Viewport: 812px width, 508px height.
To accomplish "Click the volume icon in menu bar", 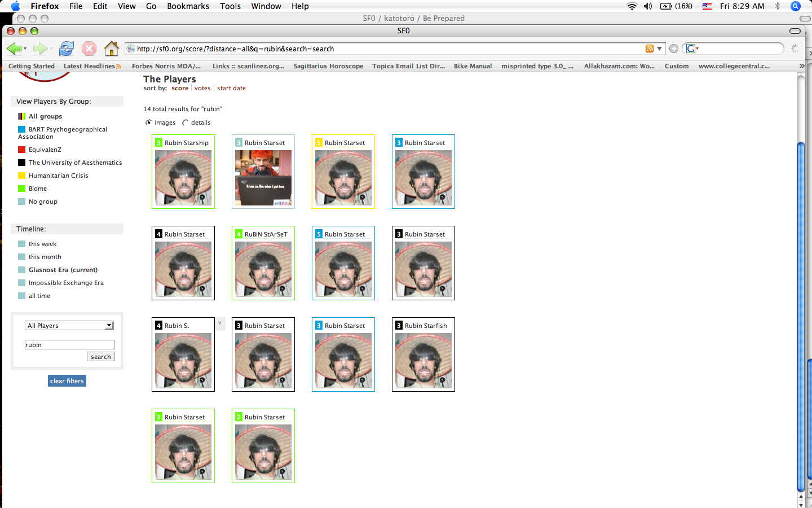I will coord(648,6).
